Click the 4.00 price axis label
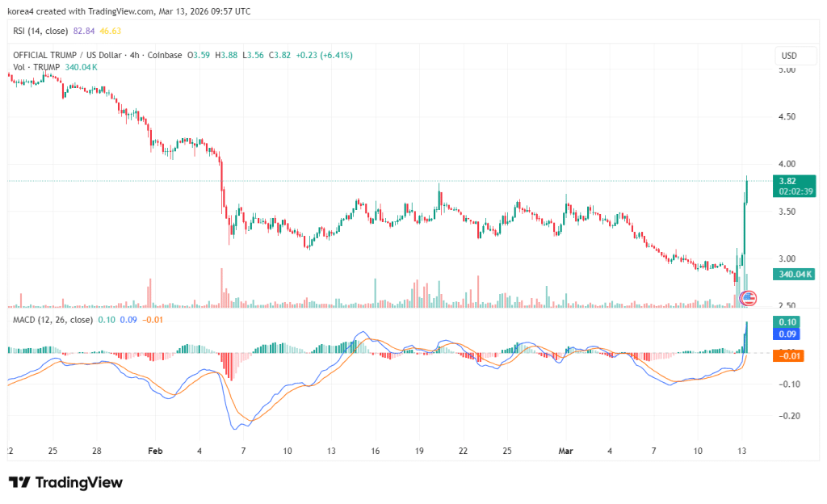827x504 pixels. tap(787, 164)
